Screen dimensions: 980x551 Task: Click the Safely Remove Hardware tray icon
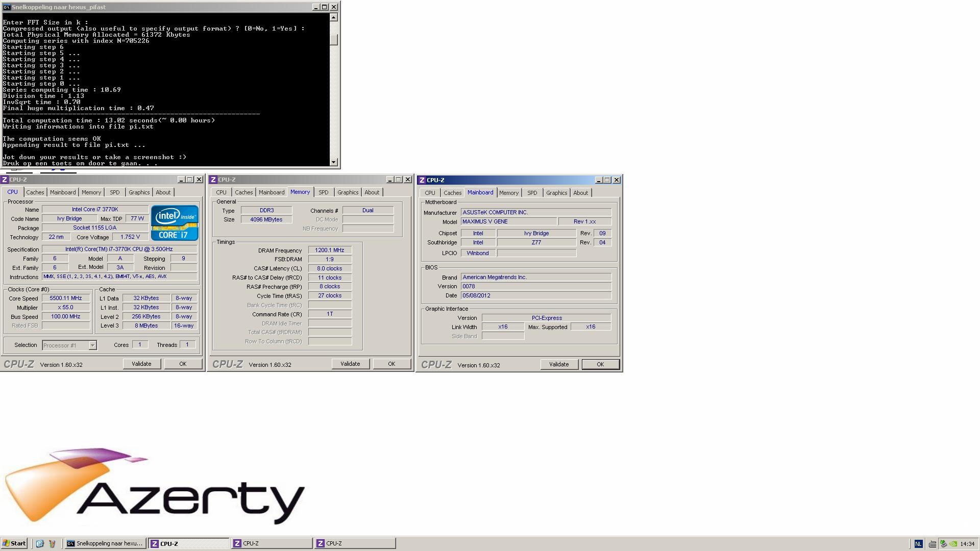(943, 543)
